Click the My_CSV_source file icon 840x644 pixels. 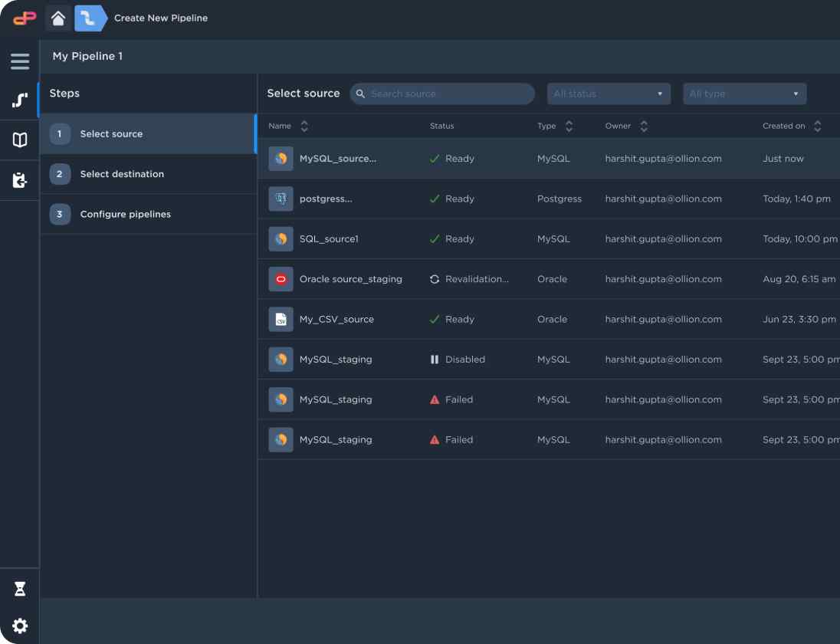281,320
